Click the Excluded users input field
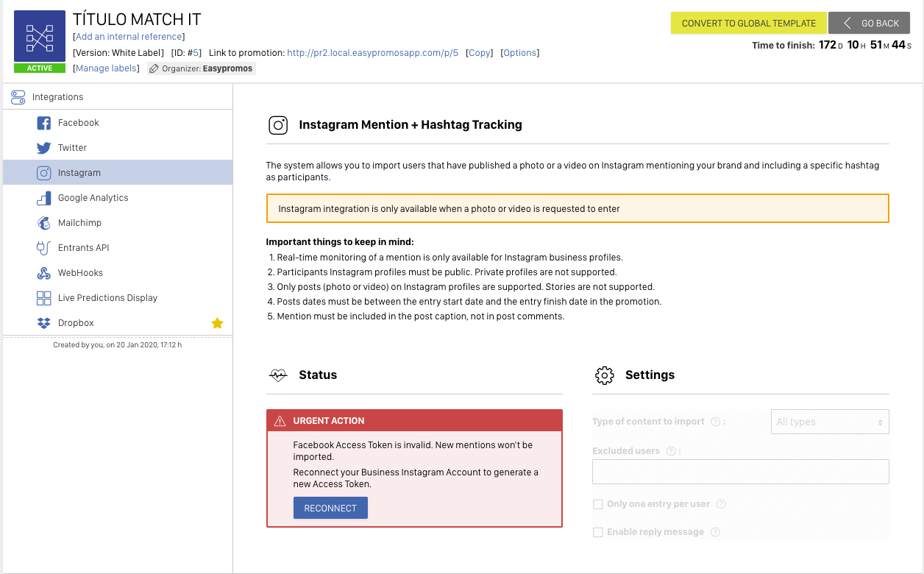This screenshot has width=924, height=574. tap(741, 472)
